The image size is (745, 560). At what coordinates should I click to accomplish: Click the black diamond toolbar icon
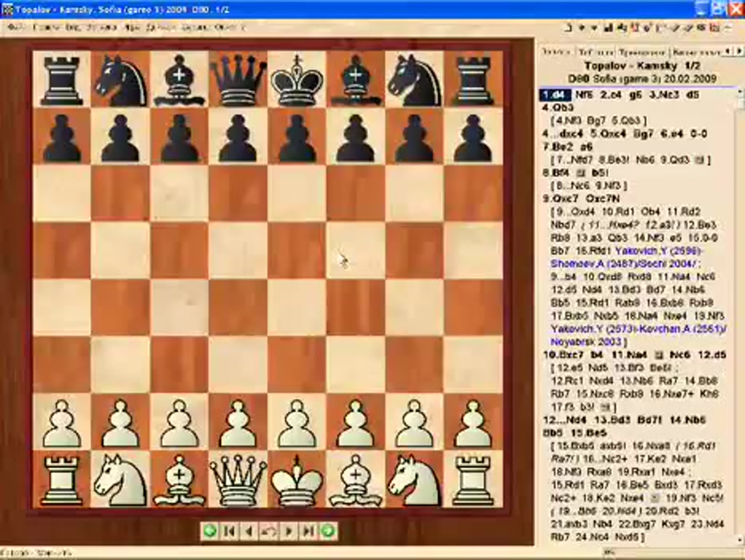(582, 28)
